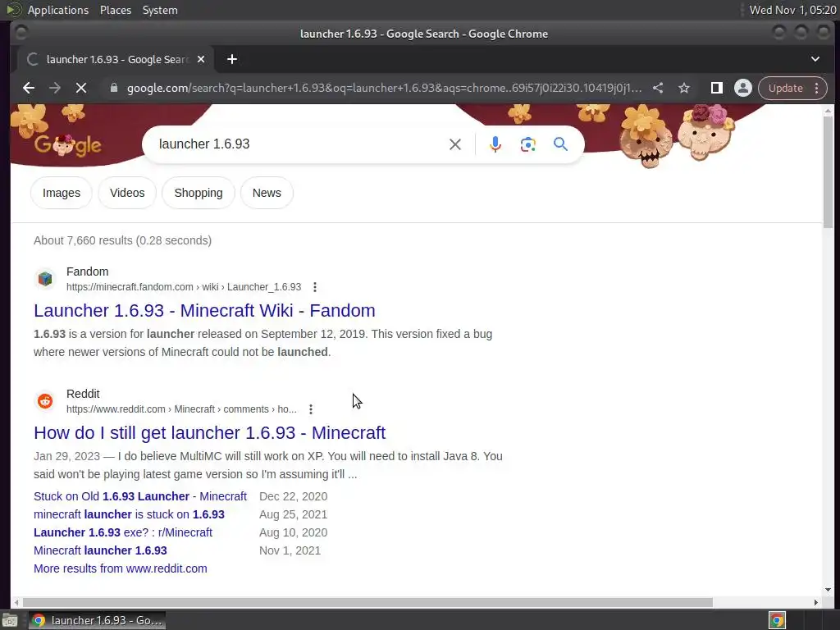Image resolution: width=840 pixels, height=630 pixels.
Task: Click the launcher 1.6.93 taskbar window button
Action: tap(97, 620)
